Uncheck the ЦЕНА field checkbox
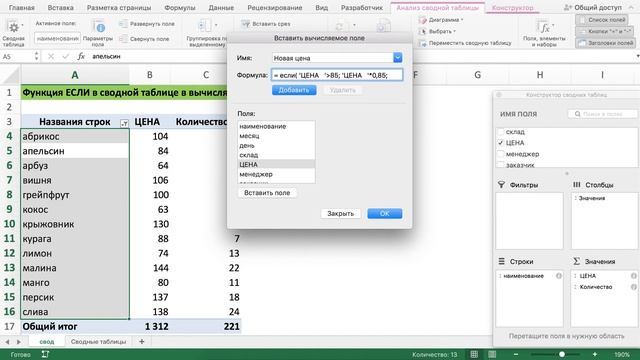 coord(501,143)
